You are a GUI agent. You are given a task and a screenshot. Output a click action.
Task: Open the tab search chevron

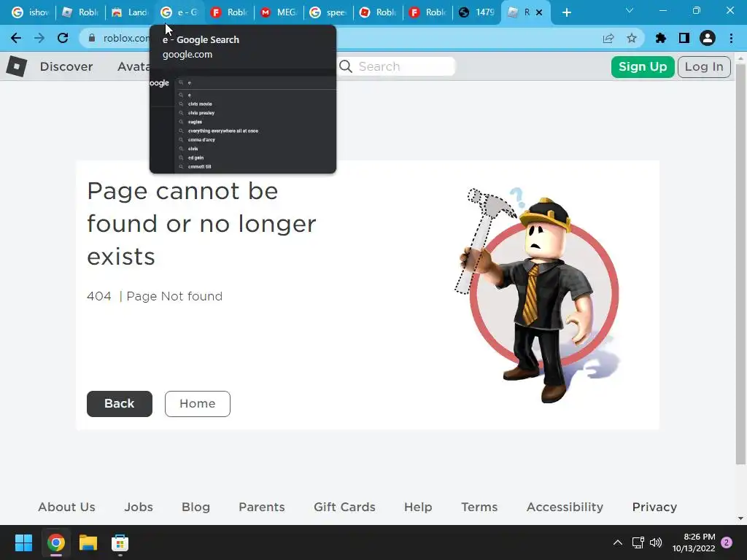630,10
